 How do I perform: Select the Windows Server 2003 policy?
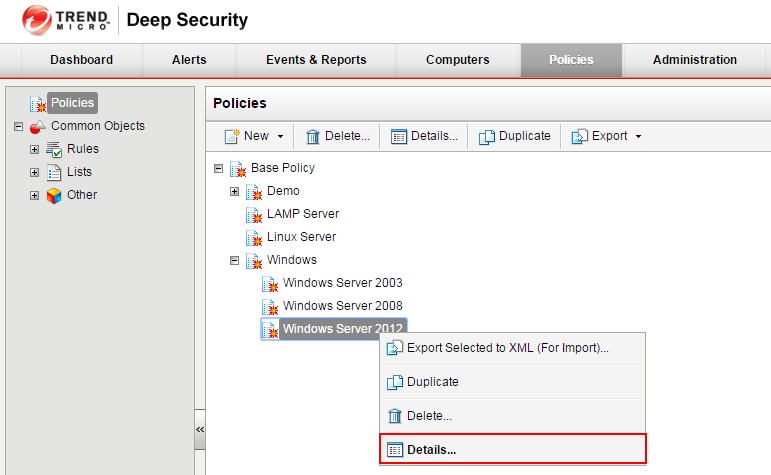coord(343,283)
